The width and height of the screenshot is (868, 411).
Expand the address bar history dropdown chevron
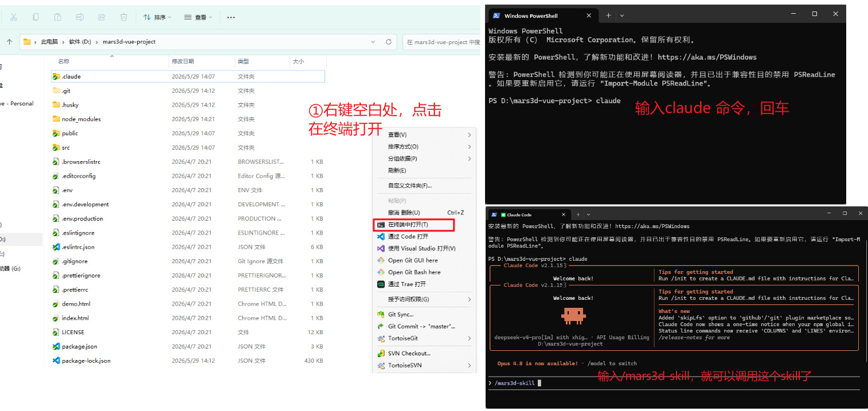tap(373, 42)
